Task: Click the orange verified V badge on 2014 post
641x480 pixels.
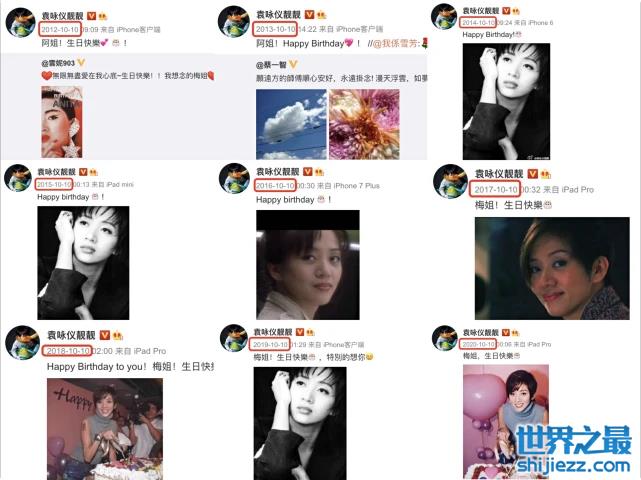Action: point(506,11)
